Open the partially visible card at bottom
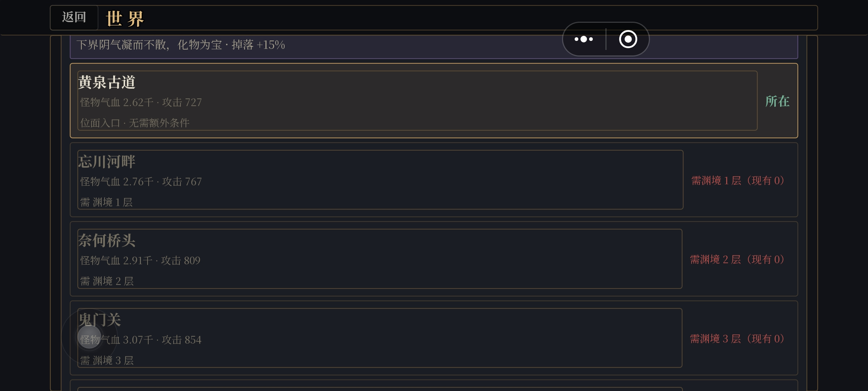Image resolution: width=868 pixels, height=391 pixels. coord(434,386)
